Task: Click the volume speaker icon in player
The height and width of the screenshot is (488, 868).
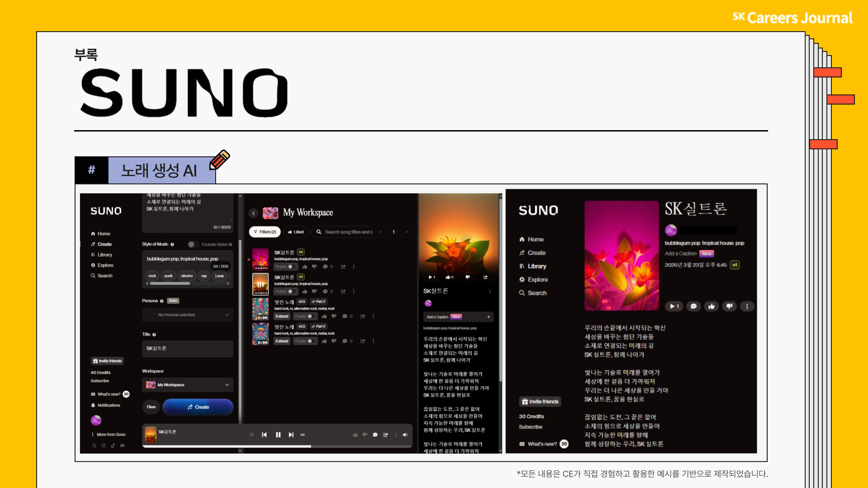Action: 405,435
